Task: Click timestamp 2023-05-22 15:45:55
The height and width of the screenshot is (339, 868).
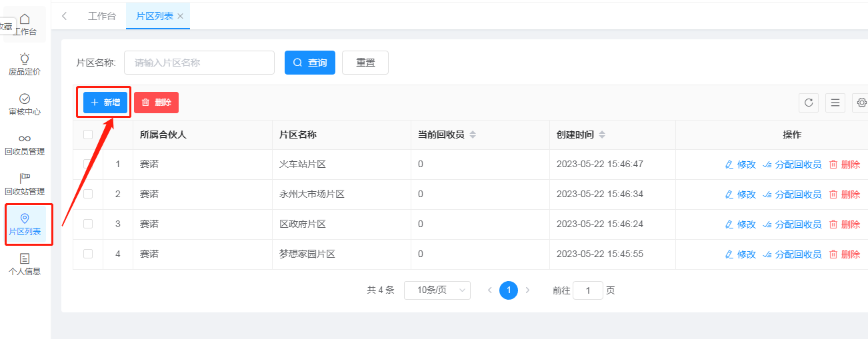Action: pyautogui.click(x=600, y=254)
